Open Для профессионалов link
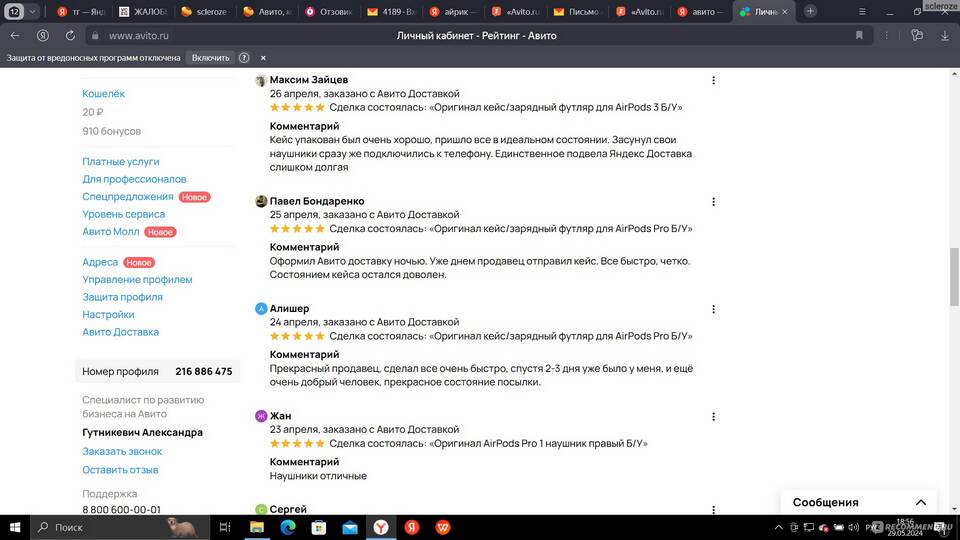This screenshot has height=540, width=960. (x=134, y=179)
